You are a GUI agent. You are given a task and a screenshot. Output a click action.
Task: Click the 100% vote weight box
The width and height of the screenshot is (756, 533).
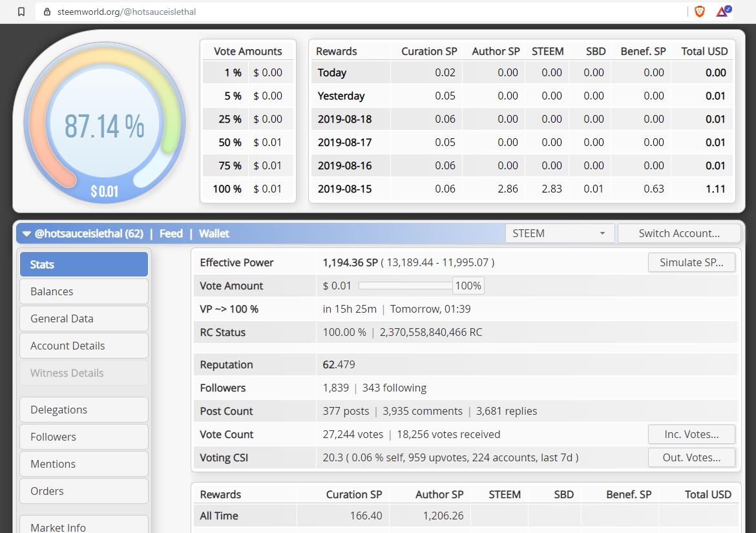(468, 286)
